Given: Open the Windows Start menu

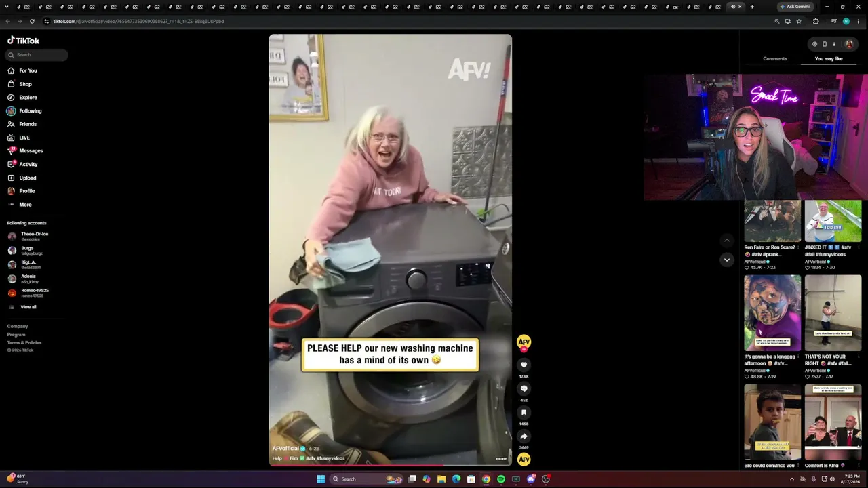Looking at the screenshot, I should click(x=320, y=479).
